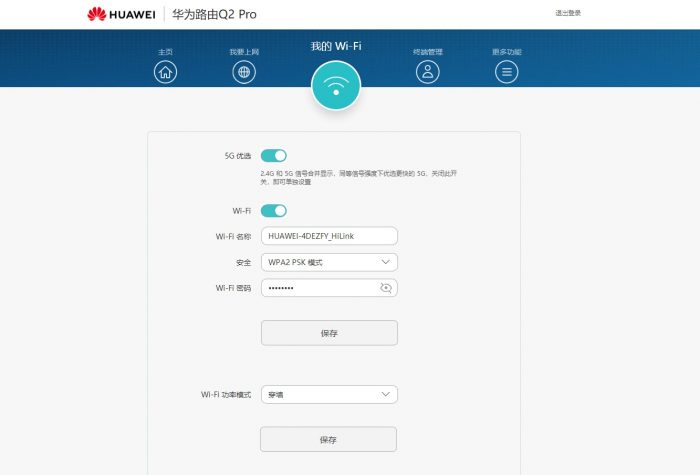
Task: Click the Wi-Fi 名称 input field
Action: (329, 236)
